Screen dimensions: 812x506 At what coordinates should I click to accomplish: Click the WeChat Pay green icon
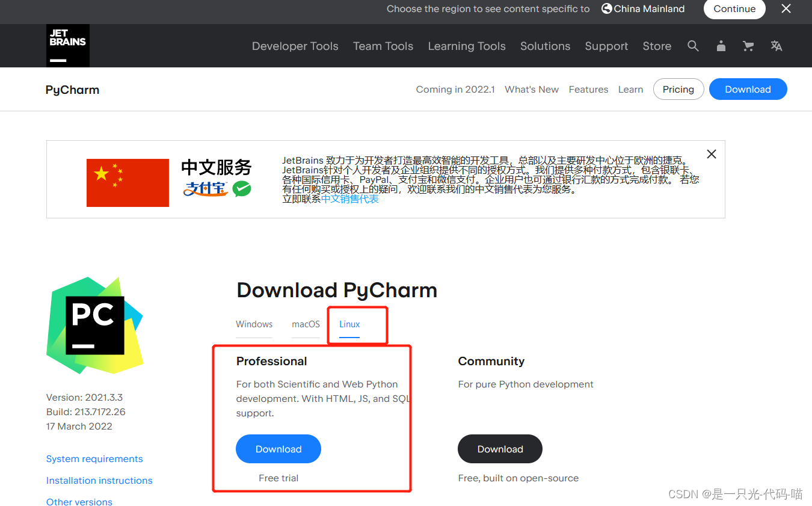point(242,189)
